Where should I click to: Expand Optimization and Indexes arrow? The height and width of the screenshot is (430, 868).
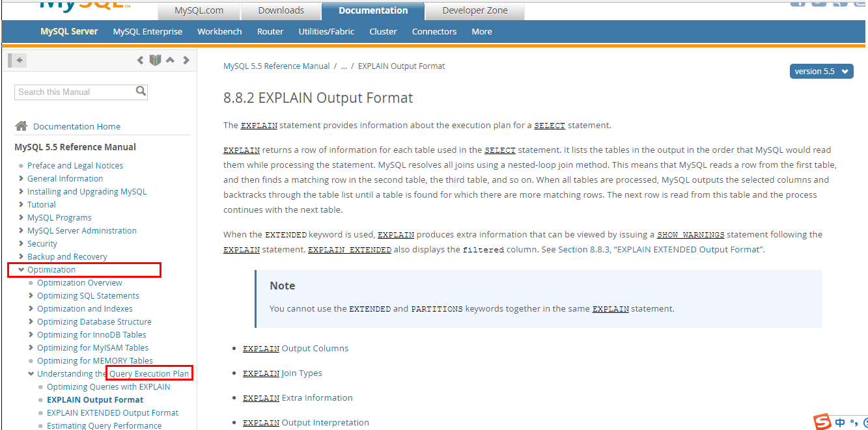tap(31, 308)
